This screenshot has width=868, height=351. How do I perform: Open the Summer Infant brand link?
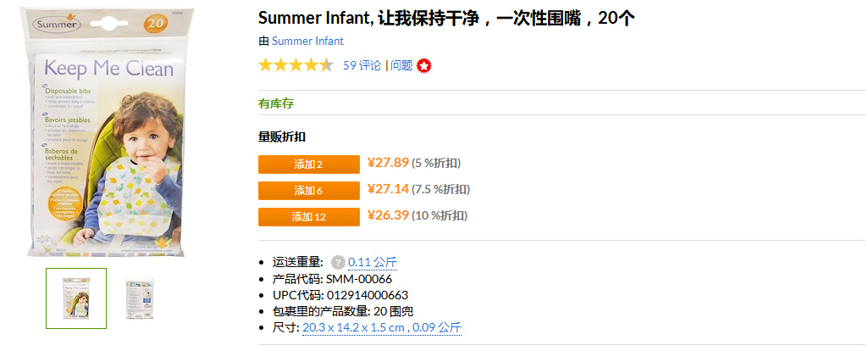pos(307,41)
